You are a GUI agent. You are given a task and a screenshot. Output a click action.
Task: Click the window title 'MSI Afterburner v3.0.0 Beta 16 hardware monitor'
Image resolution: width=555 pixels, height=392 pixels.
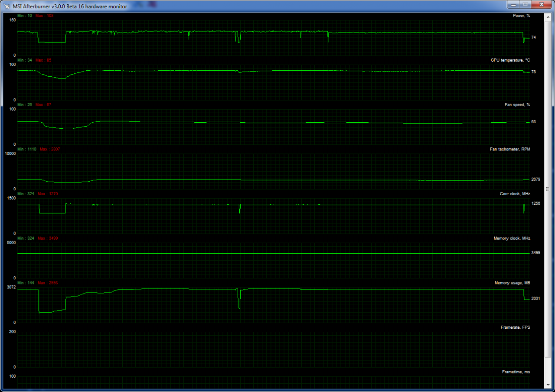70,6
